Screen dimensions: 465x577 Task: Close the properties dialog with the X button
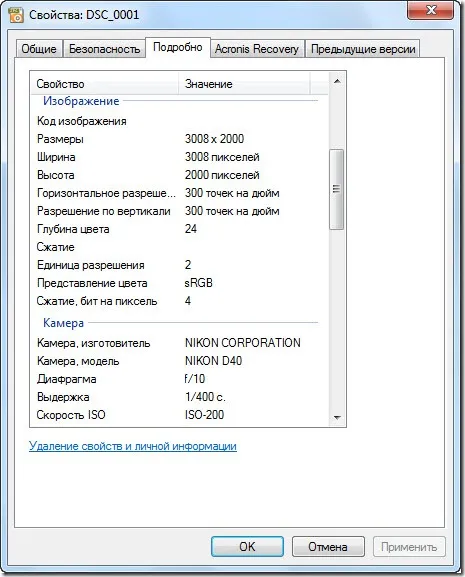tap(431, 10)
